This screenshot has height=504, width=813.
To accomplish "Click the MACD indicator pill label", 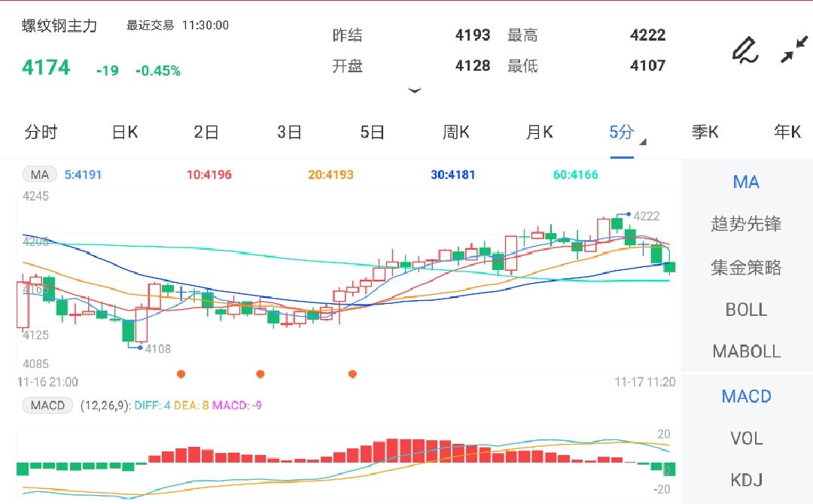I will 47,405.
